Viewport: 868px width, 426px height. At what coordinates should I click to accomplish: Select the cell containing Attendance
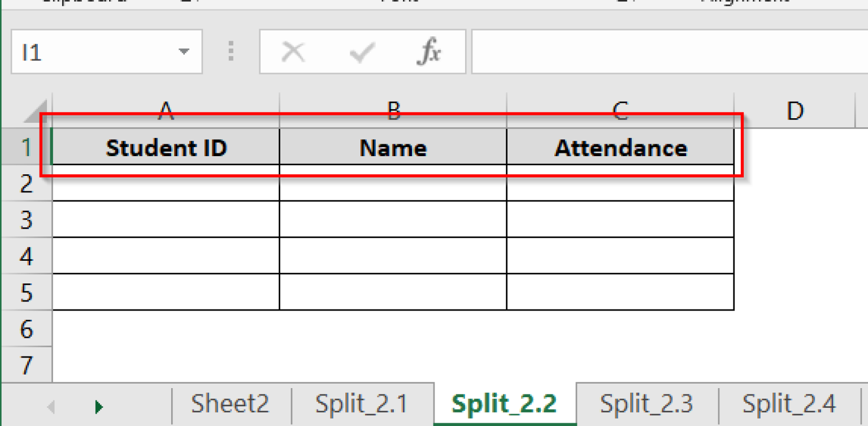coord(620,147)
